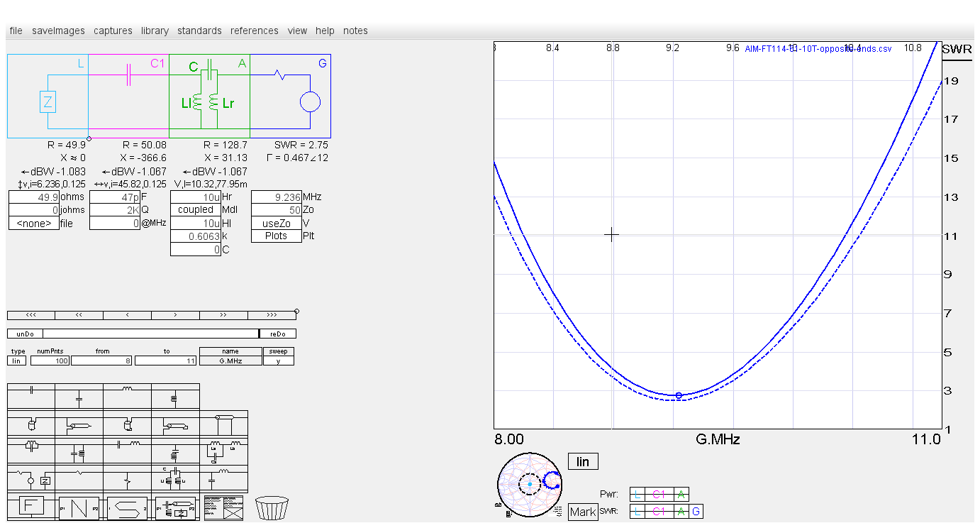Image resolution: width=980 pixels, height=528 pixels.
Task: Click the trash can delete icon
Action: (x=272, y=507)
